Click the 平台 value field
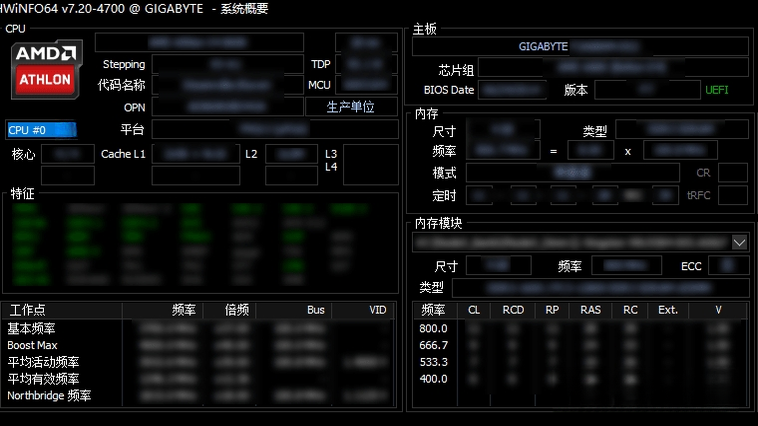The width and height of the screenshot is (758, 426). tap(275, 130)
